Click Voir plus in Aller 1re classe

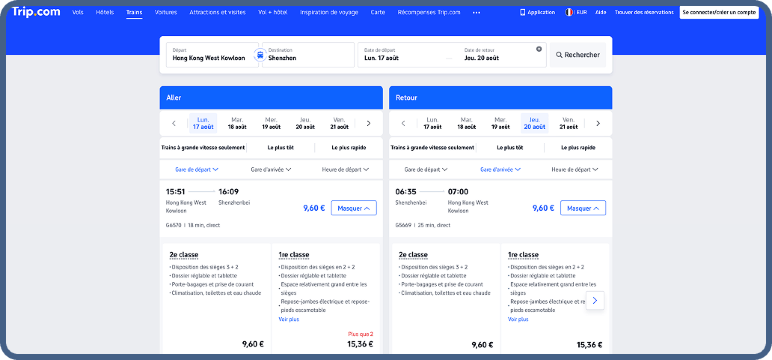pos(289,319)
